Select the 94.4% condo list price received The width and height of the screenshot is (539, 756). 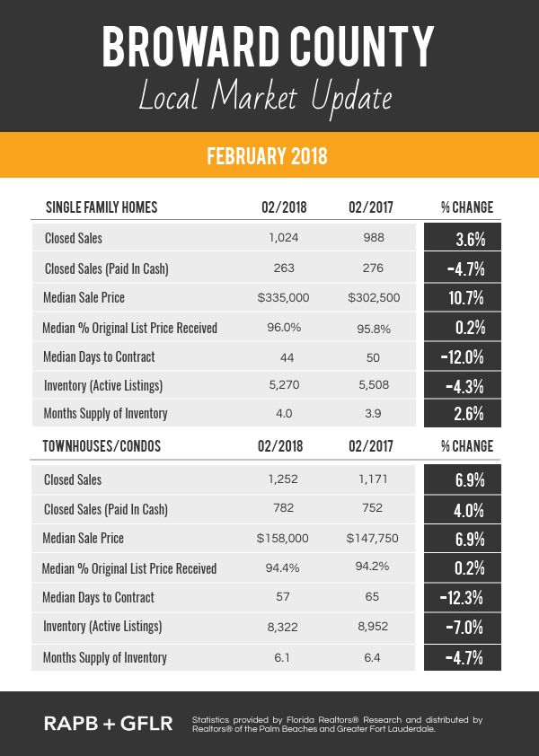(282, 568)
